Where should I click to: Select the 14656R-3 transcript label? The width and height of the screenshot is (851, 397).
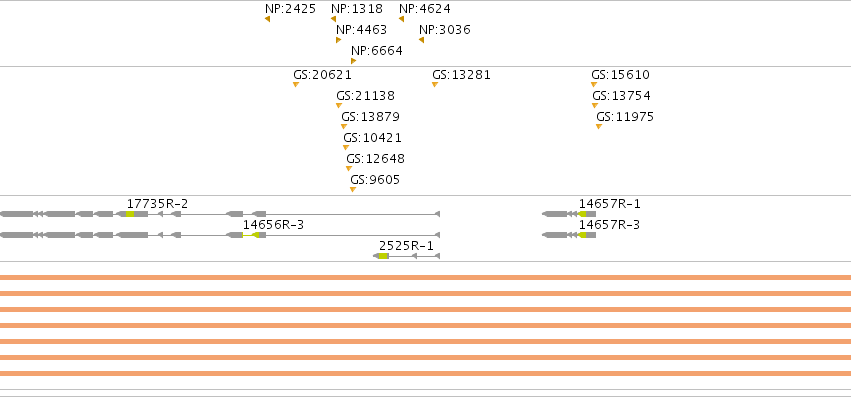[x=273, y=225]
